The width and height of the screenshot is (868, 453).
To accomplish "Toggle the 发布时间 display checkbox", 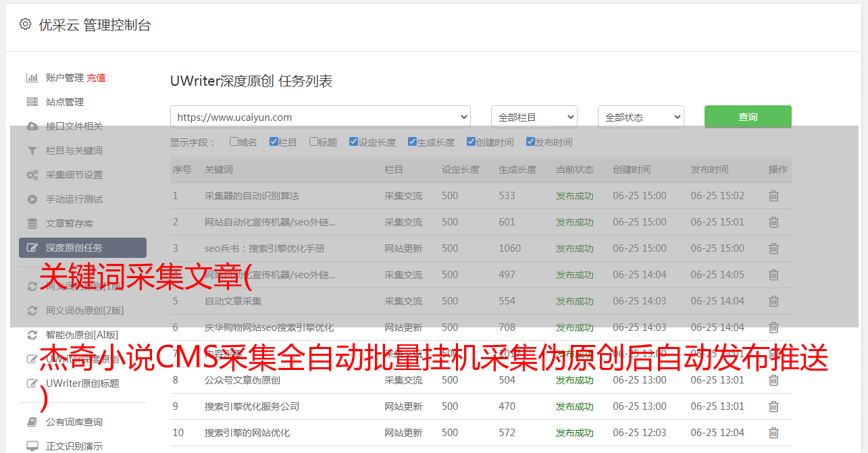I will point(530,142).
